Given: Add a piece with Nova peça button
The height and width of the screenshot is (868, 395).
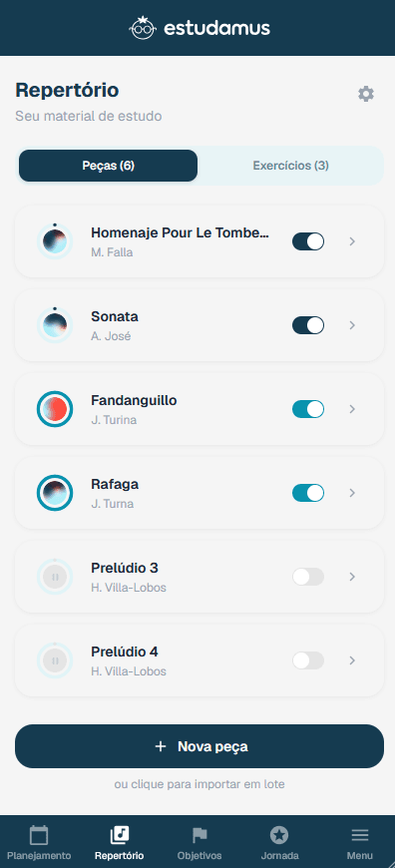Looking at the screenshot, I should (199, 746).
